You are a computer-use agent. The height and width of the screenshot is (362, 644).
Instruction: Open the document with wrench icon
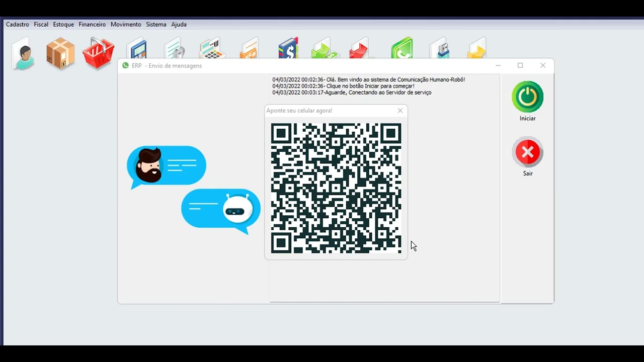tap(175, 48)
